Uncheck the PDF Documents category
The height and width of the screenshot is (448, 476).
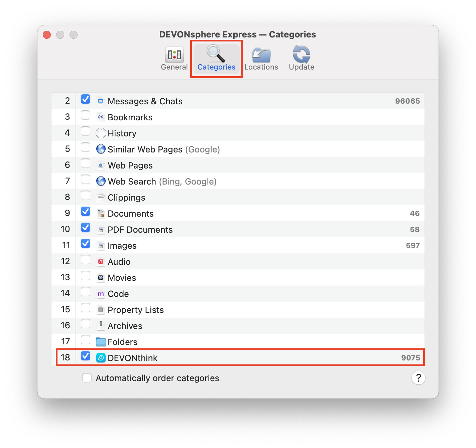86,228
